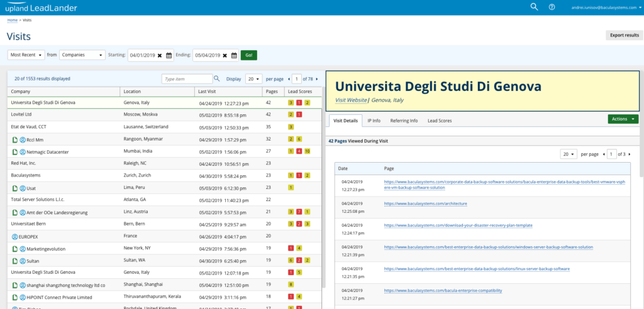The image size is (644, 309).
Task: Switch to the Visit Details tab
Action: pos(345,121)
